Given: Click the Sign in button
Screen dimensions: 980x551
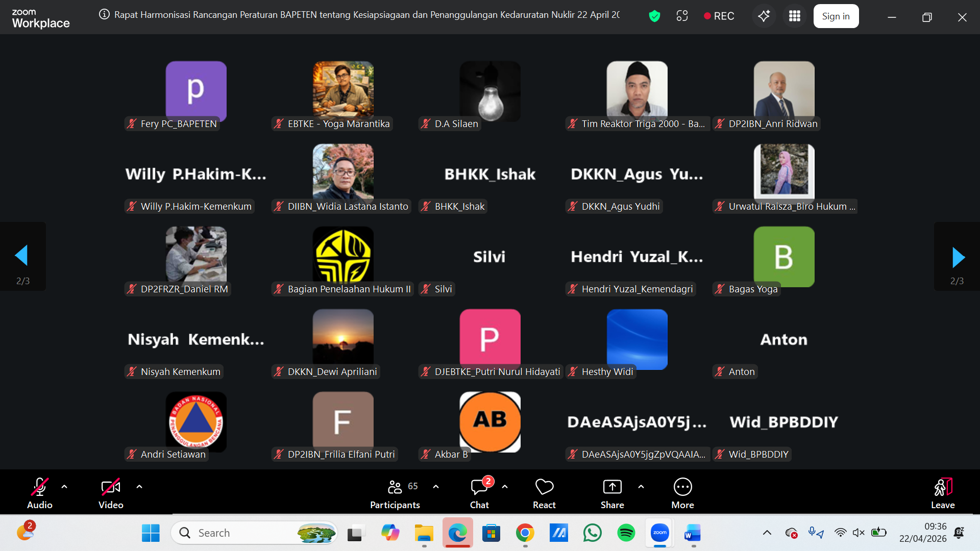Looking at the screenshot, I should 836,16.
